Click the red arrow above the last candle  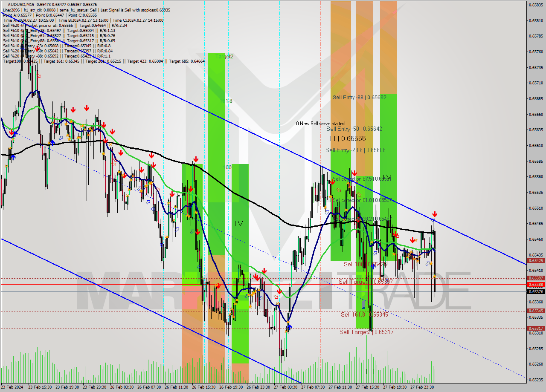(x=435, y=214)
